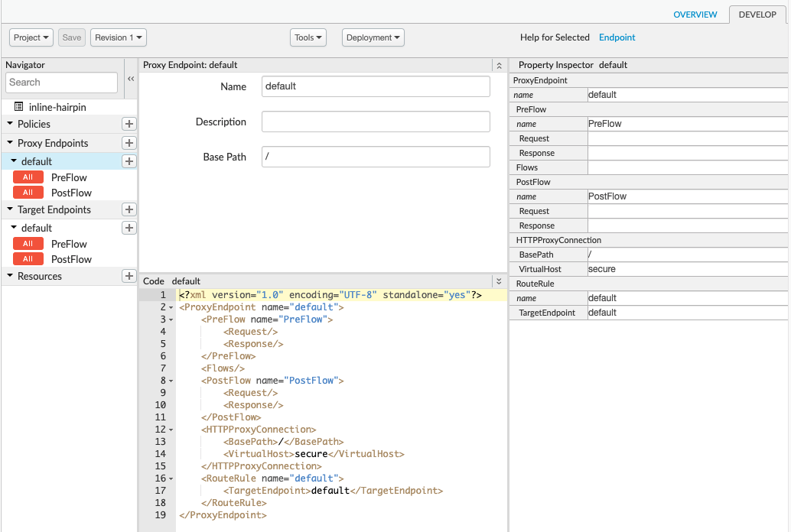Click the Flows element on code line 7
This screenshot has height=532, width=791.
point(223,368)
